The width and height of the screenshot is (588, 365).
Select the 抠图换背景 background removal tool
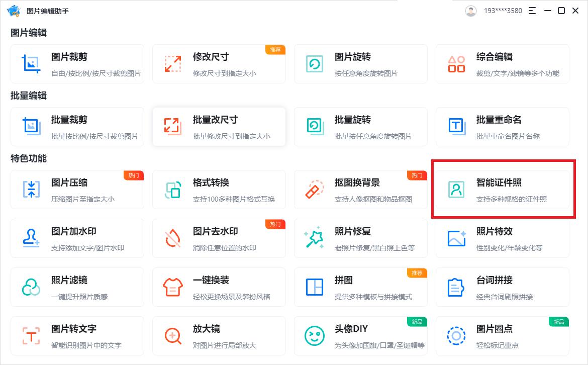[361, 190]
